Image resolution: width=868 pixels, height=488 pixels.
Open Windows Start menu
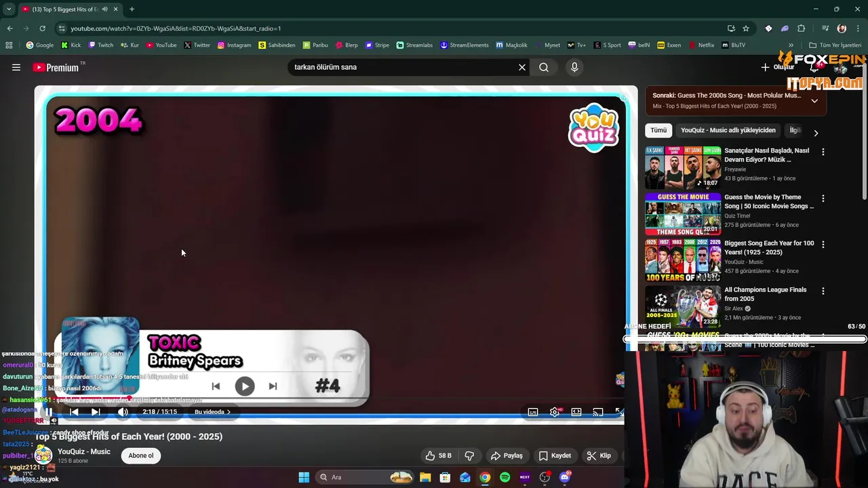(304, 477)
